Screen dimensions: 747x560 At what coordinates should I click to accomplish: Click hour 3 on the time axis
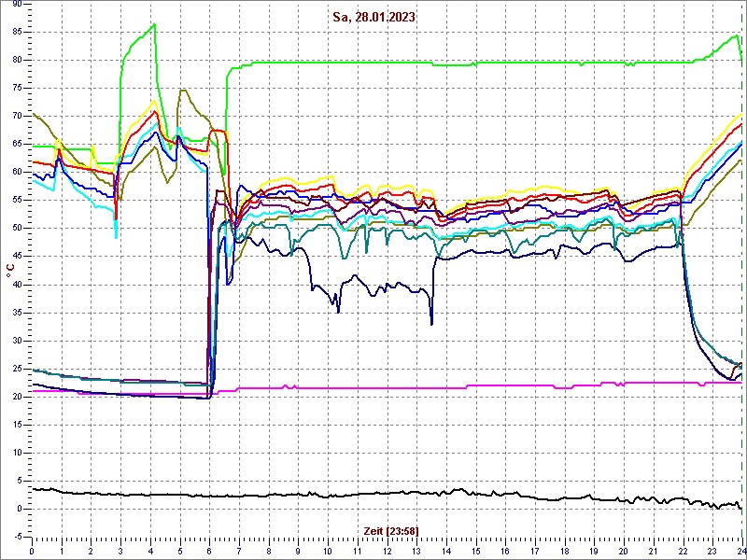[120, 549]
